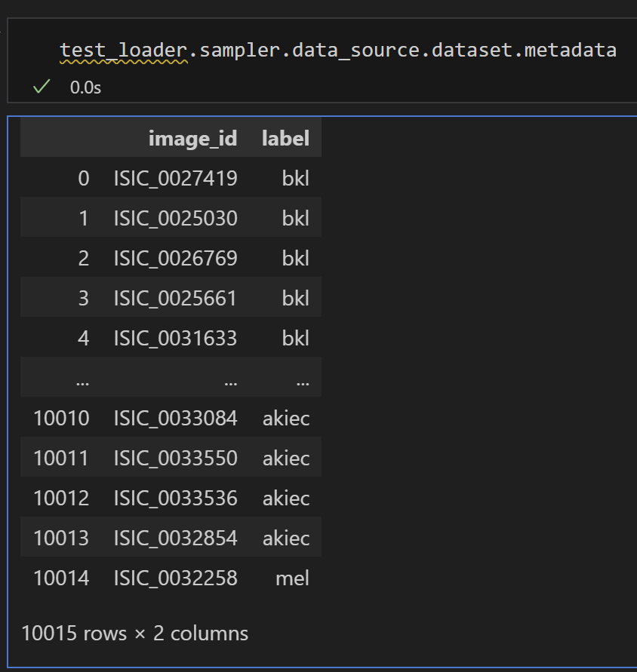Click the mel label in row 10014
Image resolution: width=637 pixels, height=672 pixels.
[x=292, y=578]
